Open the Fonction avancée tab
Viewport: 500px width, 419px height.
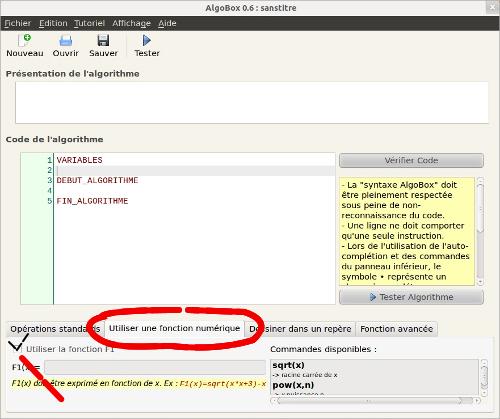pyautogui.click(x=396, y=329)
